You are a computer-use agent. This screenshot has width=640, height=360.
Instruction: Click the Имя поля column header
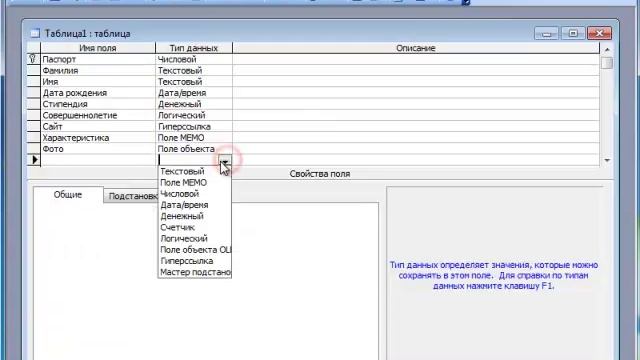pyautogui.click(x=98, y=48)
